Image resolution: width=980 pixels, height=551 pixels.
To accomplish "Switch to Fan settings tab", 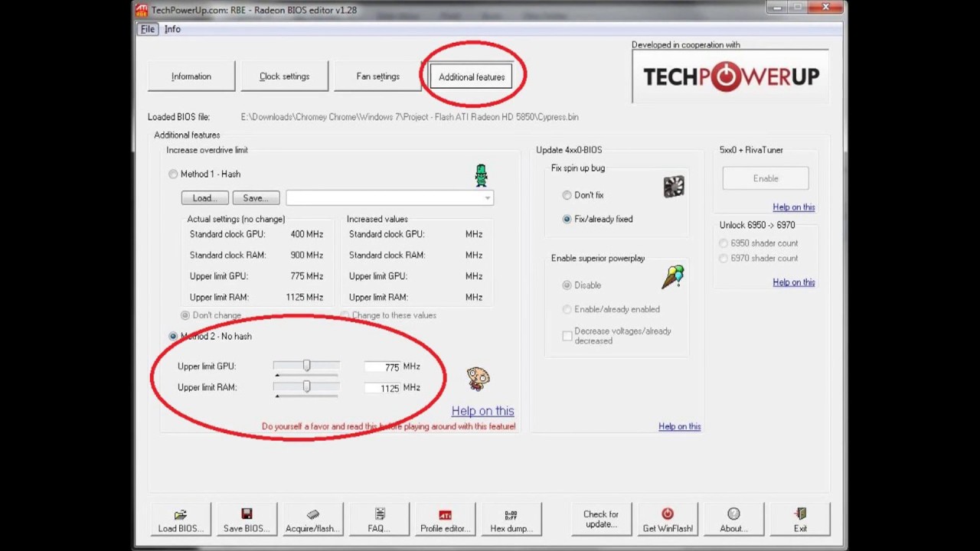I will 377,77.
